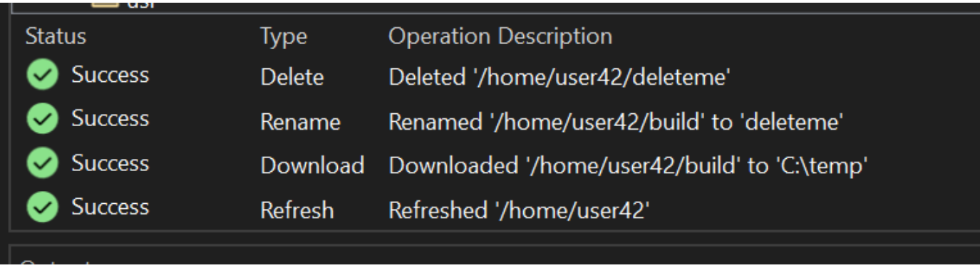Sort by the Operation Description column header

click(x=500, y=36)
